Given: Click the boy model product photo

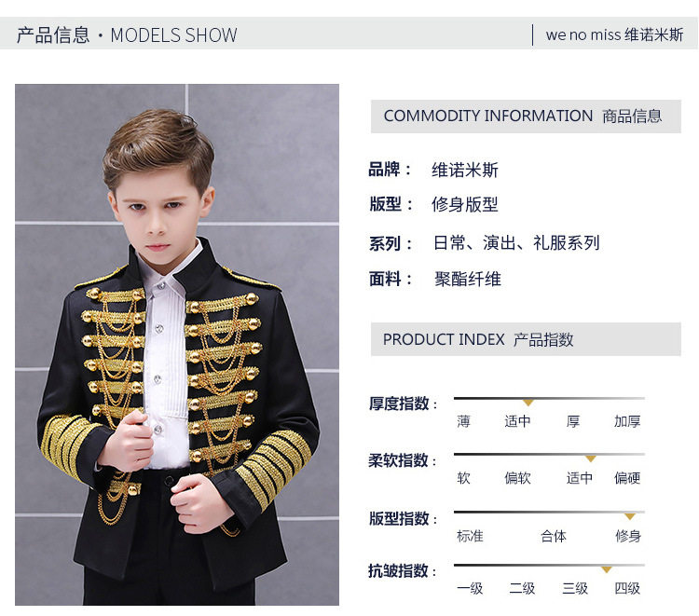Looking at the screenshot, I should 177,345.
